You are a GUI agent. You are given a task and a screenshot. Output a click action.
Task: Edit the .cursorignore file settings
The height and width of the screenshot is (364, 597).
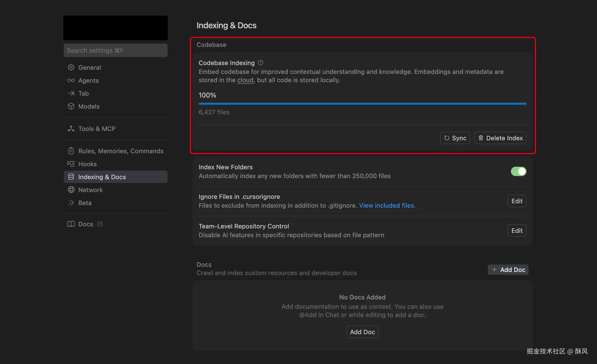(517, 201)
